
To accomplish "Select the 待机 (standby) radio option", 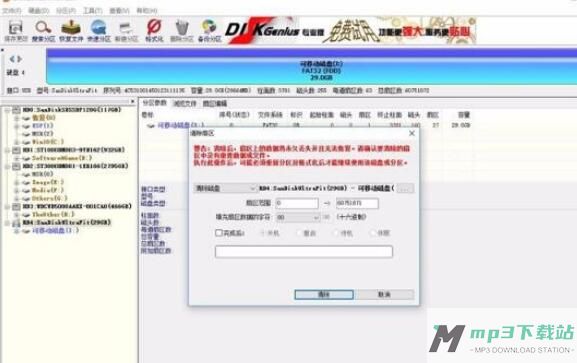I will [336, 233].
